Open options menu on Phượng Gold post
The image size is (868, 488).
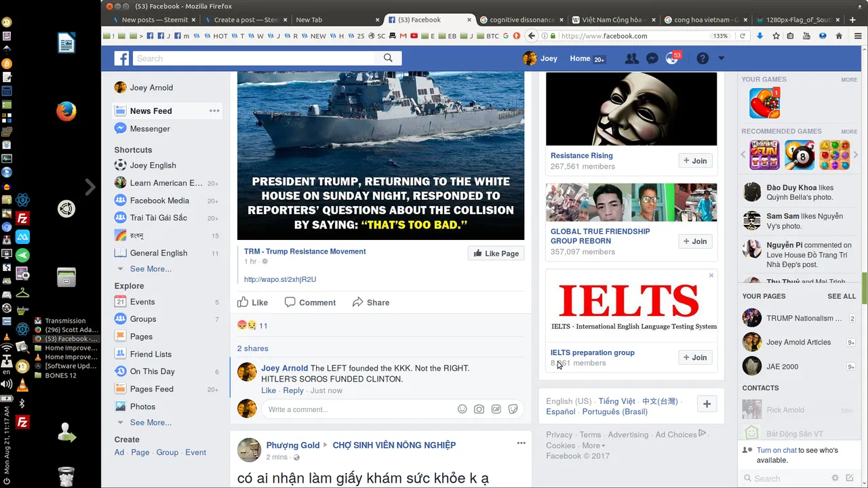tap(521, 443)
